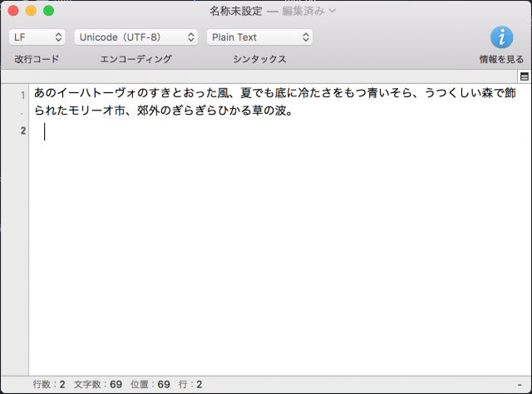
Task: Click line number 1 in the gutter
Action: tap(22, 95)
